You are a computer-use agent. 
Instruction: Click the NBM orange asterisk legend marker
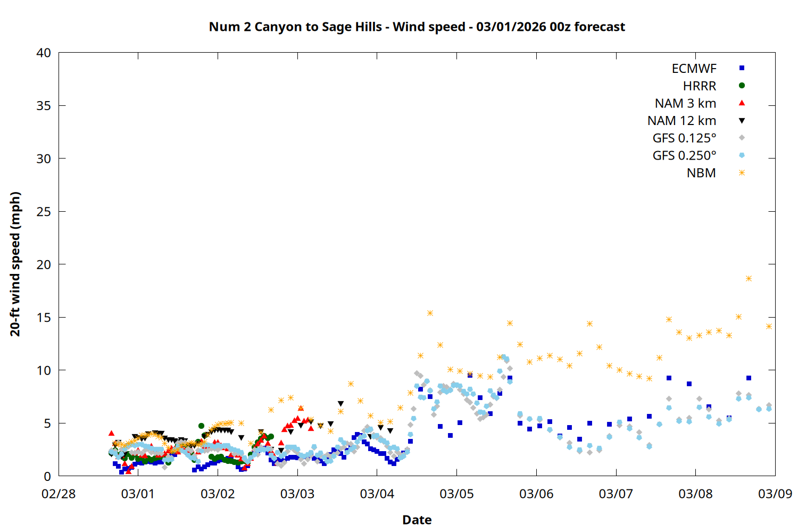(x=742, y=173)
